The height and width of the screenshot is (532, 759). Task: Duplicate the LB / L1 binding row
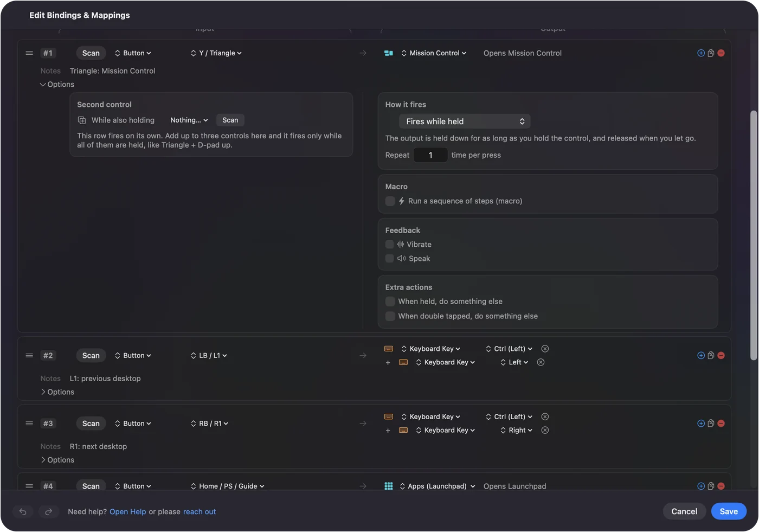(711, 356)
